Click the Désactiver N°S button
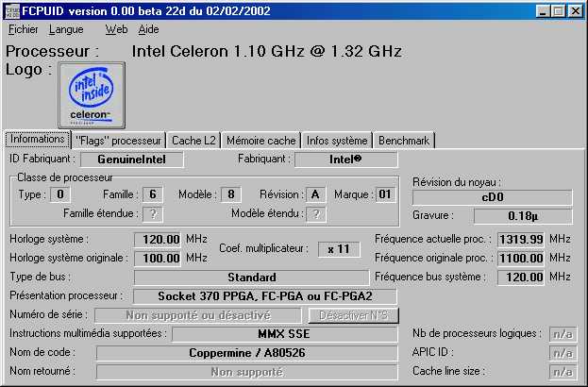This screenshot has width=588, height=387. click(354, 315)
